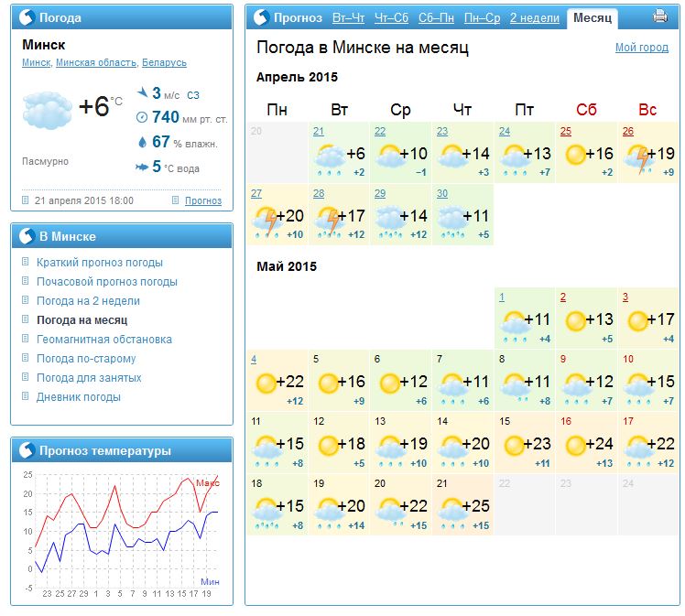
Task: Click the large cloudy icon in current weather
Action: tap(46, 110)
